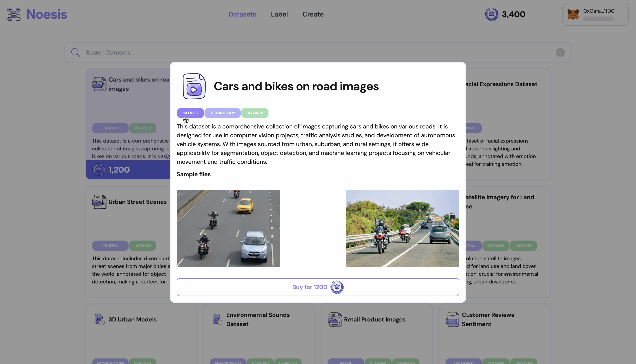Open the search filter icon
The height and width of the screenshot is (364, 636).
pyautogui.click(x=560, y=53)
